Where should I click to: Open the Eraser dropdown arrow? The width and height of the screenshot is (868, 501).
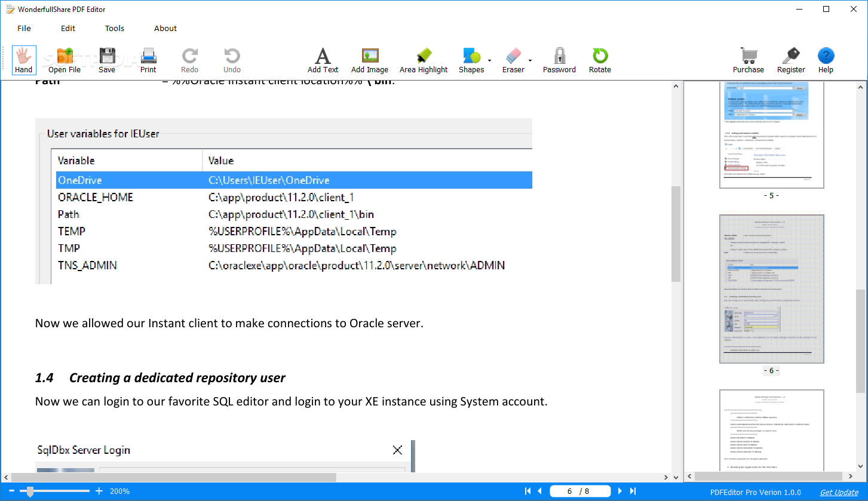click(530, 60)
